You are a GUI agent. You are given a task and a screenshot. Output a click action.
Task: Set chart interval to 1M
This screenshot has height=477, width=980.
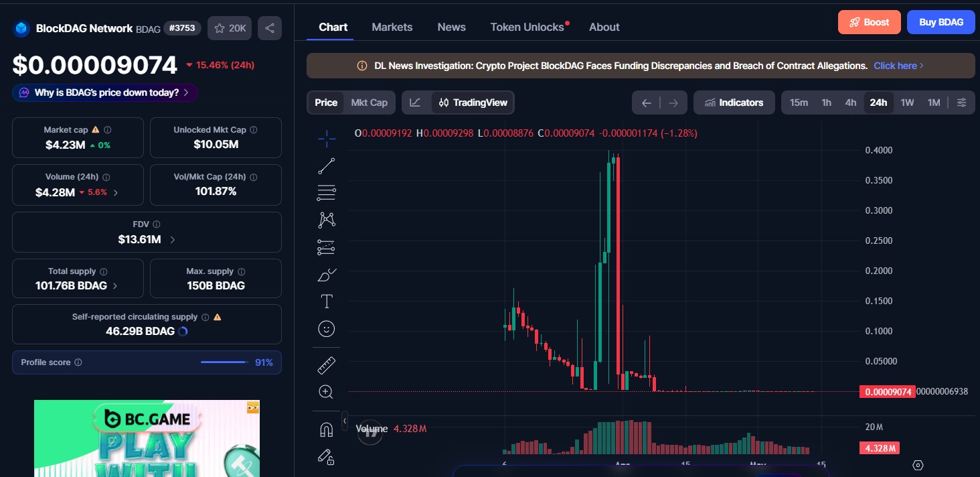tap(934, 103)
